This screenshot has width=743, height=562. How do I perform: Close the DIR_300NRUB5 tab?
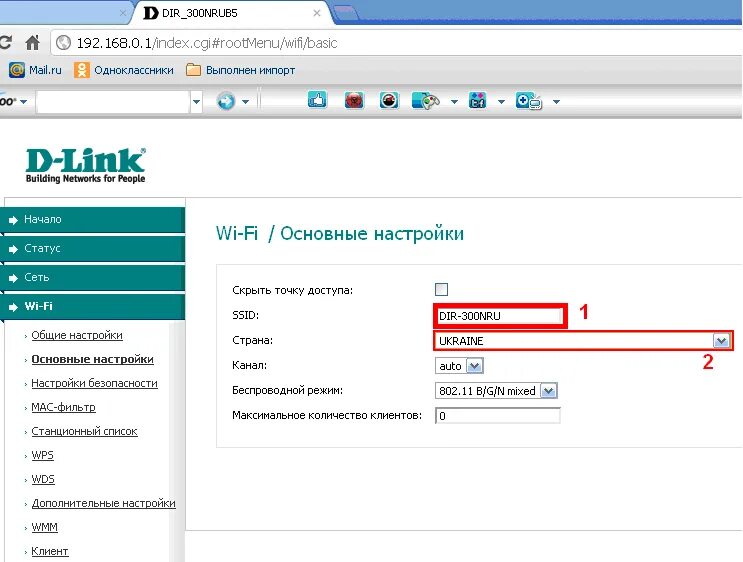[317, 13]
